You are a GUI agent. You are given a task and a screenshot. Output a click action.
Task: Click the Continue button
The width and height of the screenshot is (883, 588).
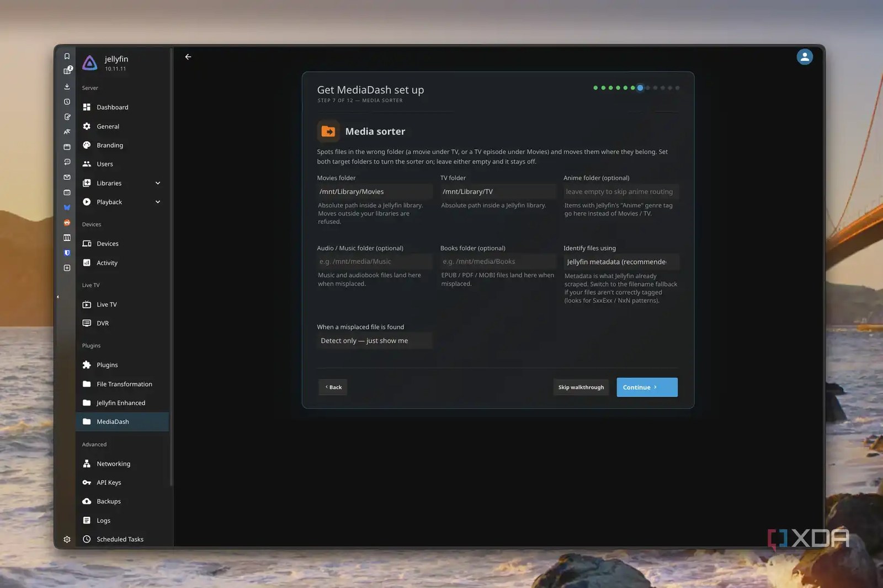click(647, 387)
